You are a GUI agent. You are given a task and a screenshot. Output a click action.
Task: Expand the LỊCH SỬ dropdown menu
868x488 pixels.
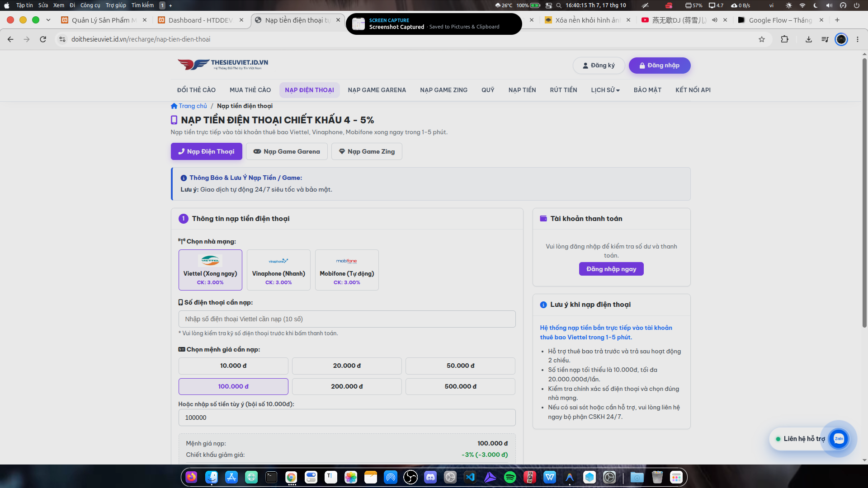(605, 90)
